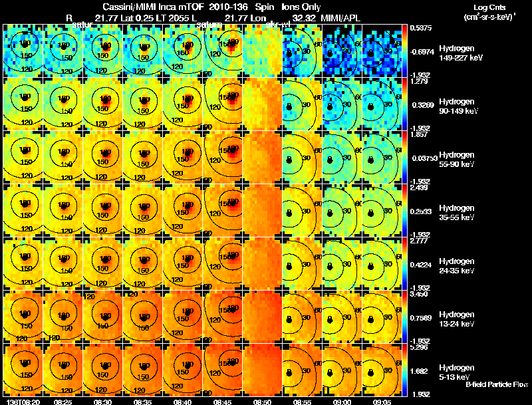Click the '08:25' time label
Screen dimensions: 532x405
[x=63, y=402]
